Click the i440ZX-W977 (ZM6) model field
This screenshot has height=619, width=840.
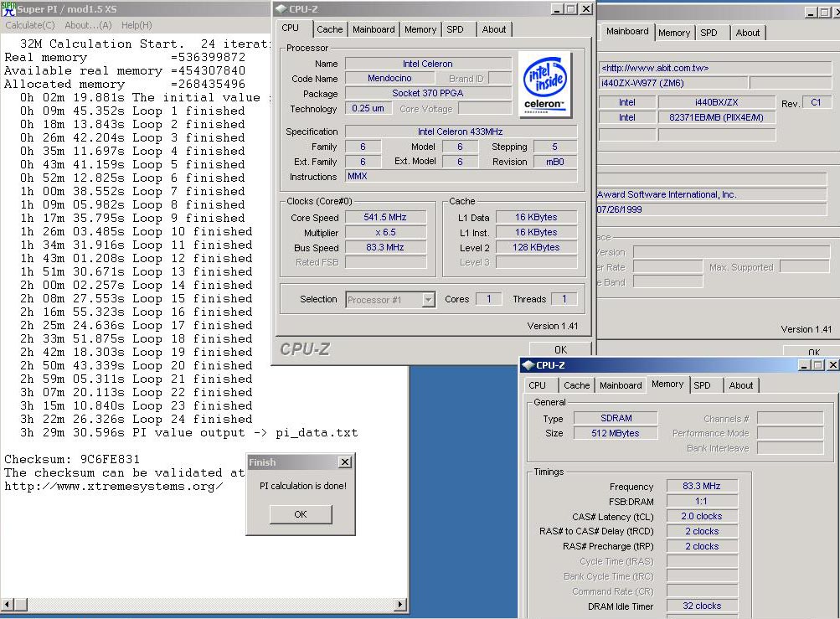click(x=673, y=83)
